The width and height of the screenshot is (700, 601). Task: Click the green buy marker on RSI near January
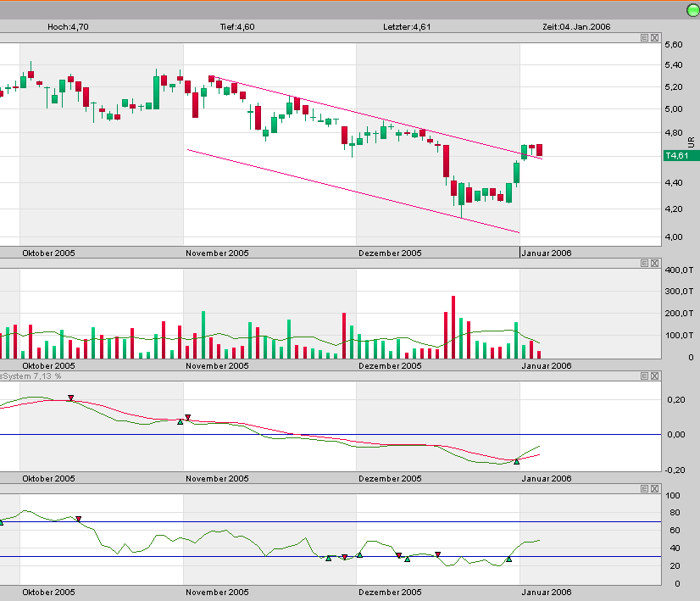(509, 559)
